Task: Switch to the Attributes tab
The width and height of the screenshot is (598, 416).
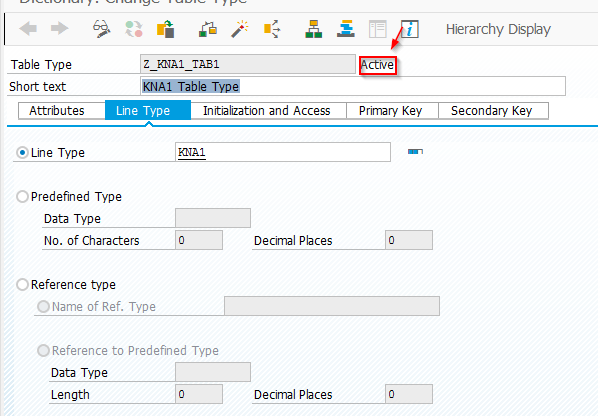Action: pyautogui.click(x=57, y=111)
